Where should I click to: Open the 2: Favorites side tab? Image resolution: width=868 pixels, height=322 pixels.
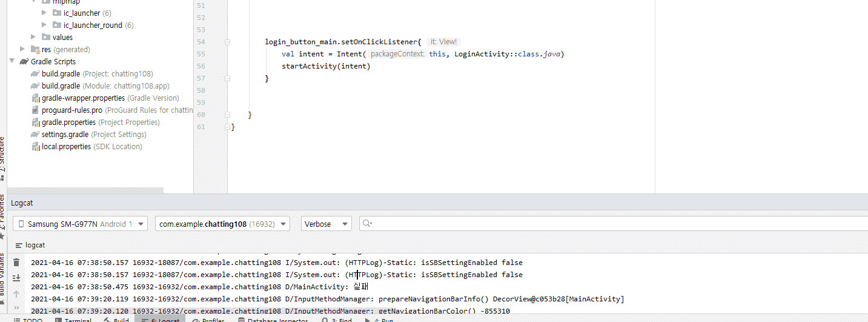point(2,216)
